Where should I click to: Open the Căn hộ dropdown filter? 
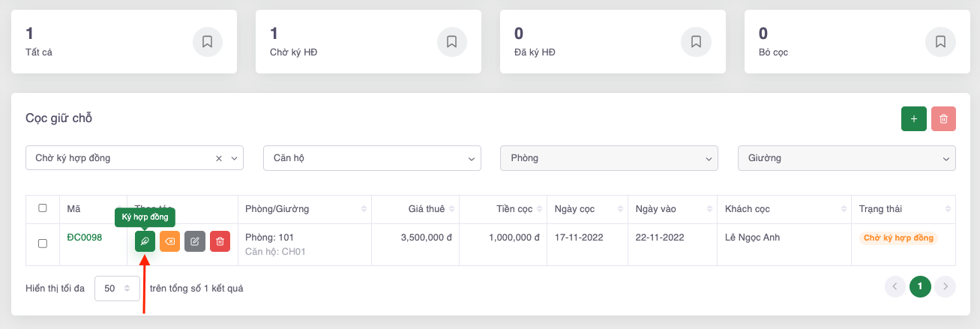372,158
